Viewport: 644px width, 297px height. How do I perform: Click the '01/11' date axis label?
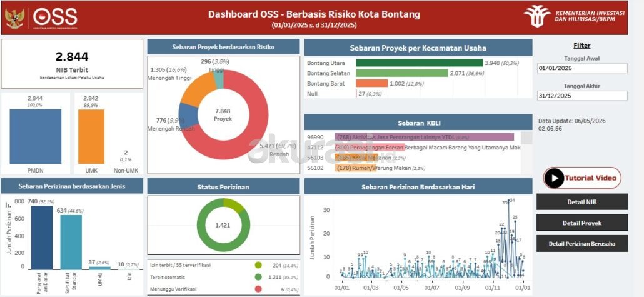[x=493, y=288]
